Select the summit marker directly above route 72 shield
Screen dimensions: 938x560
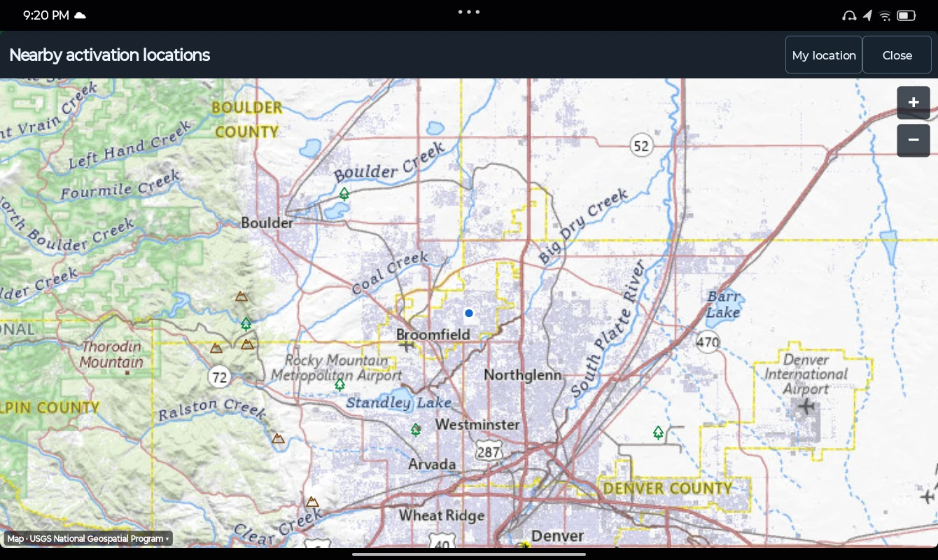(216, 347)
